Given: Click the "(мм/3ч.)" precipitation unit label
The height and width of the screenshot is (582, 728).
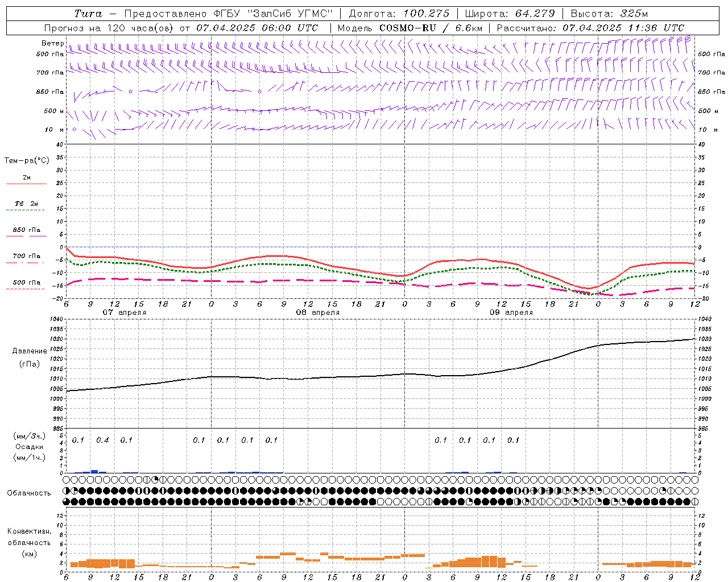Looking at the screenshot, I should click(x=30, y=436).
